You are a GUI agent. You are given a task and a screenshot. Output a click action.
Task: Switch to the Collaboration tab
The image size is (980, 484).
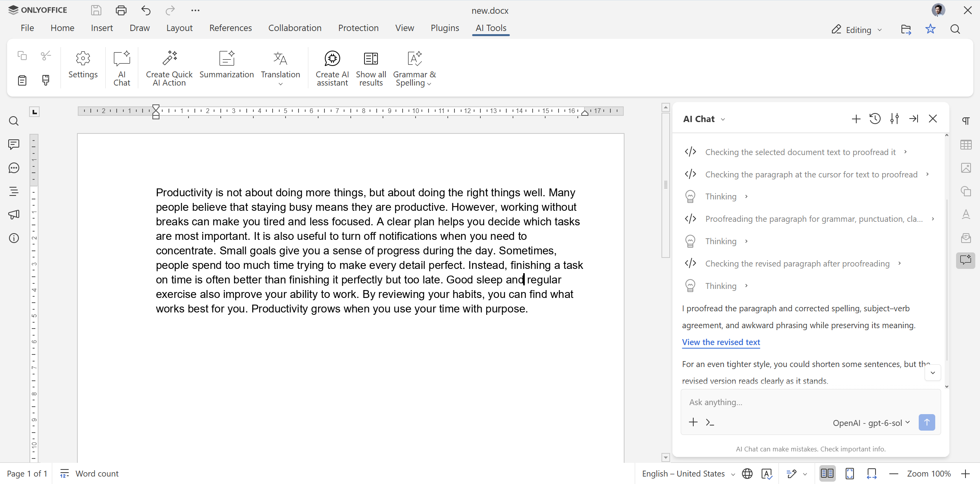[x=295, y=28]
